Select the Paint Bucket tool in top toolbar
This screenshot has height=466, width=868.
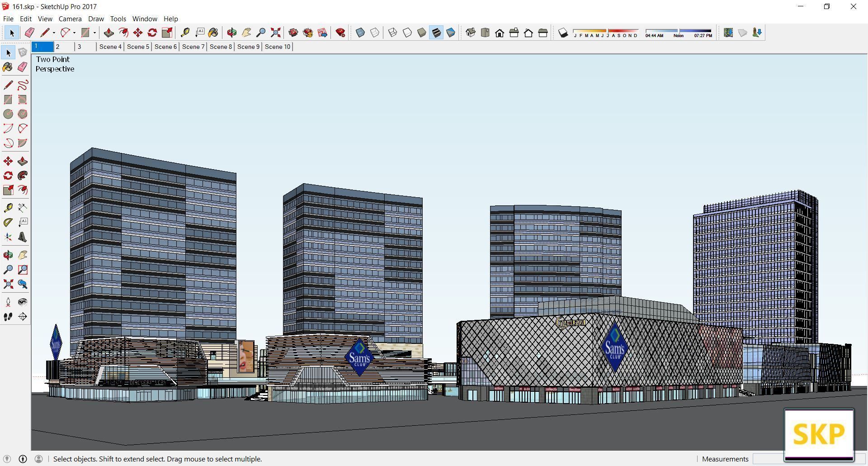[x=213, y=33]
